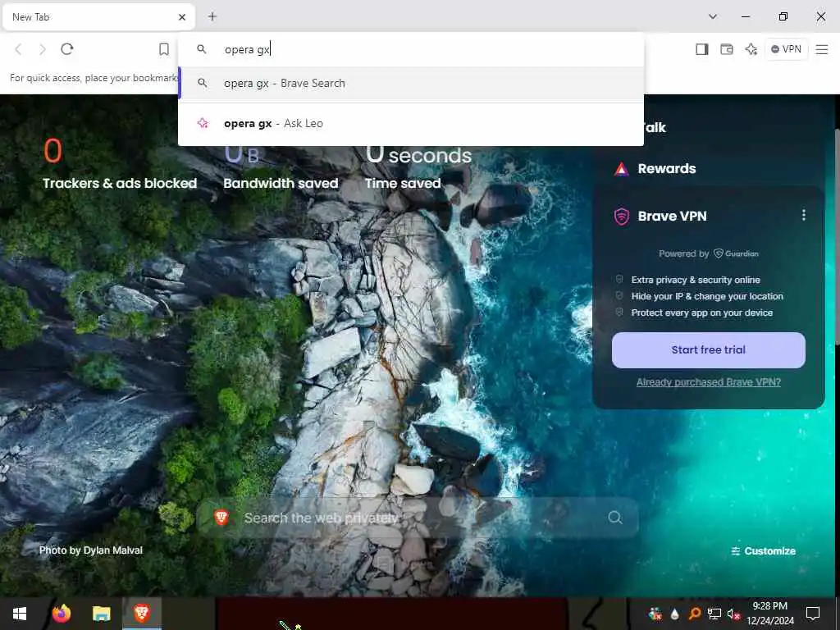Choose the 'opera gx - Ask Leo' suggestion

pyautogui.click(x=411, y=123)
